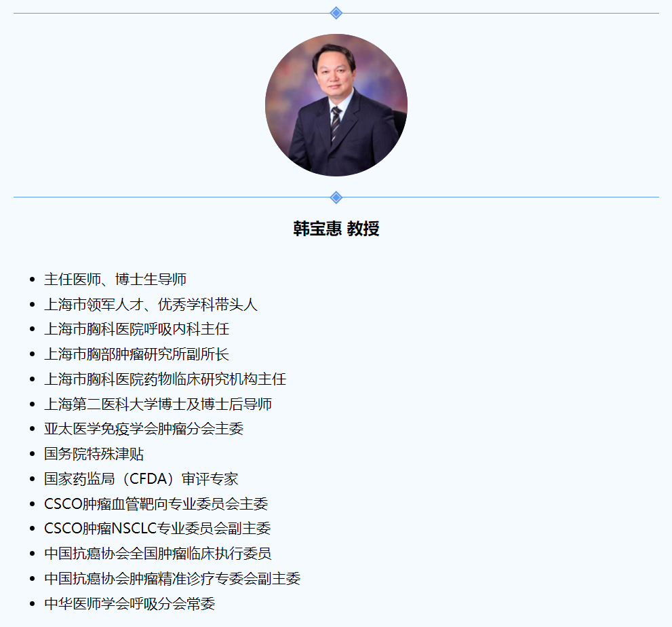This screenshot has width=672, height=627.
Task: Click 亚太医学免疫学会肿瘤分会主委 entry
Action: click(x=144, y=429)
